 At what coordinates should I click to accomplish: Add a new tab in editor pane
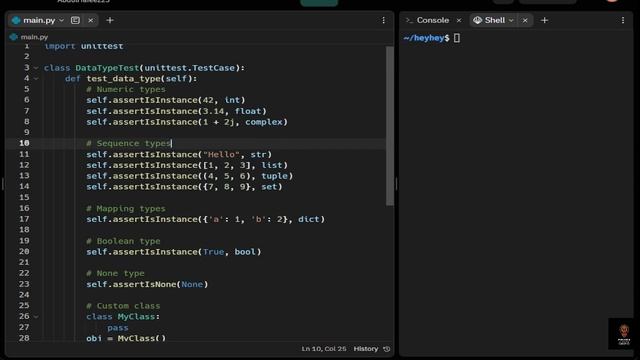pos(110,20)
